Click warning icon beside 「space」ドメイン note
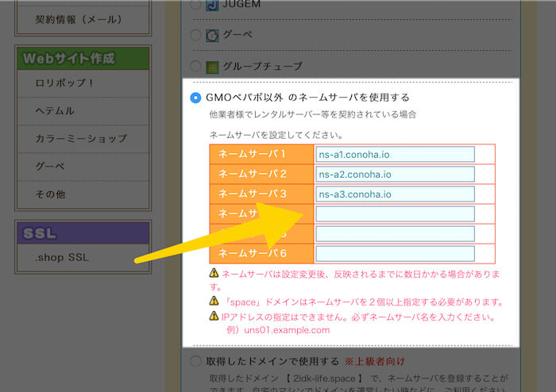This screenshot has height=392, width=556. coord(214,301)
